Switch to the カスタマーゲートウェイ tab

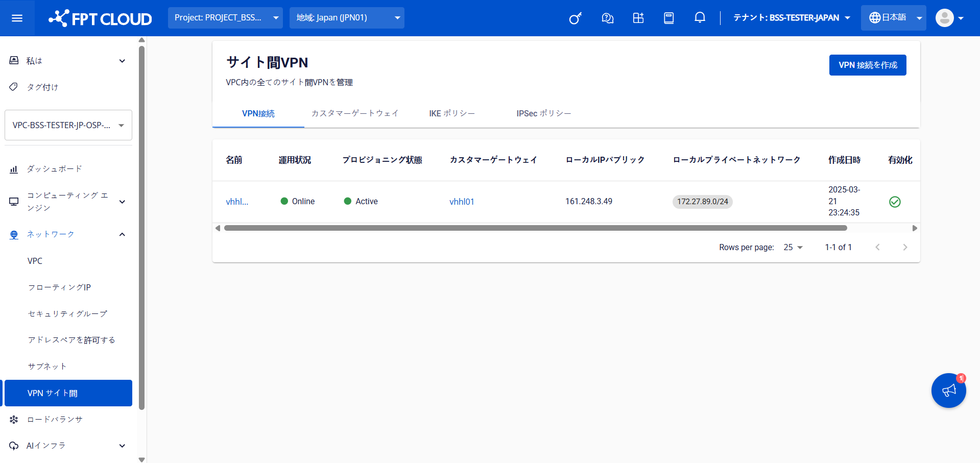[355, 113]
